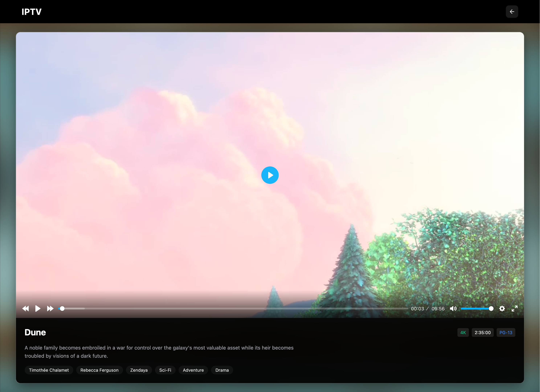Play video from control bar

click(x=38, y=309)
